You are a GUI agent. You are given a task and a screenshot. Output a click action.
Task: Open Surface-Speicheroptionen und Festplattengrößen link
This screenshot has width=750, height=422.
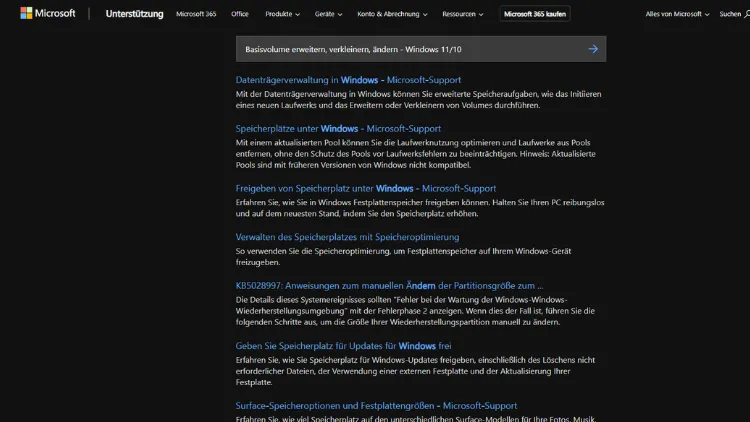376,405
